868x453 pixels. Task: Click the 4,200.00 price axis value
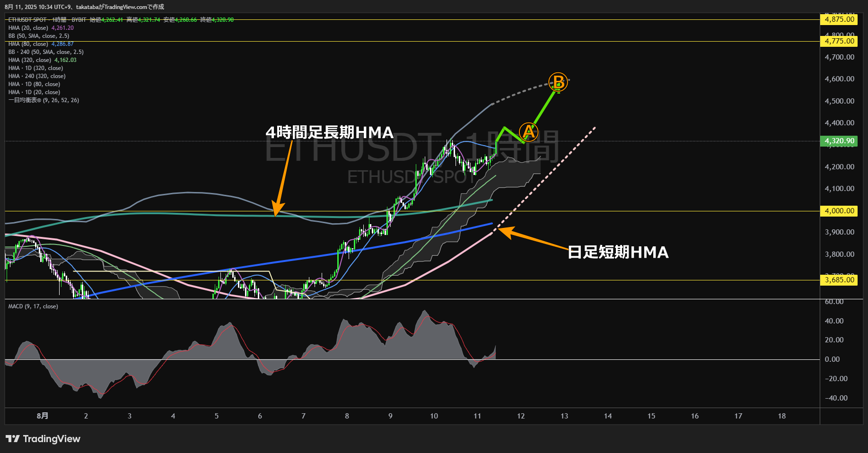pos(840,167)
